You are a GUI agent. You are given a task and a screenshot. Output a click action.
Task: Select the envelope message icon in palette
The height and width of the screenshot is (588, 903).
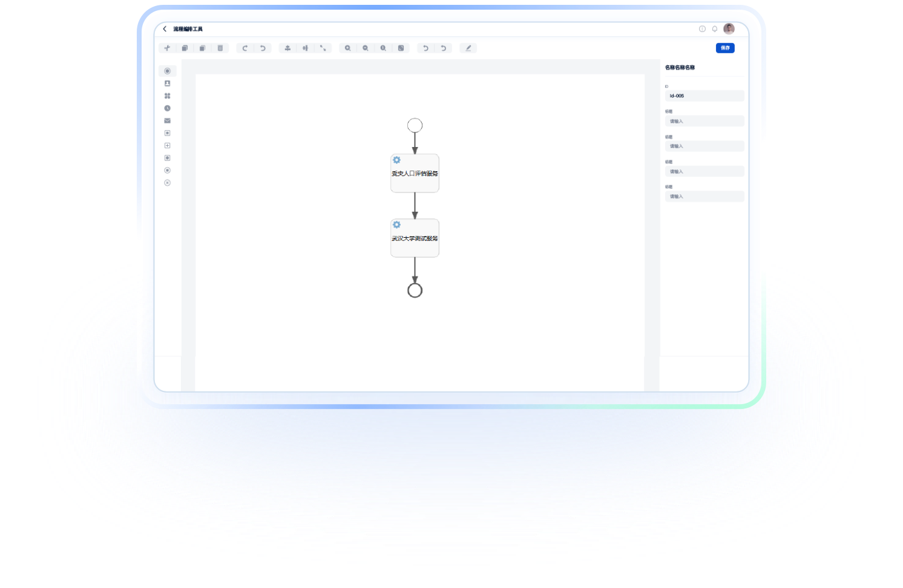[168, 121]
